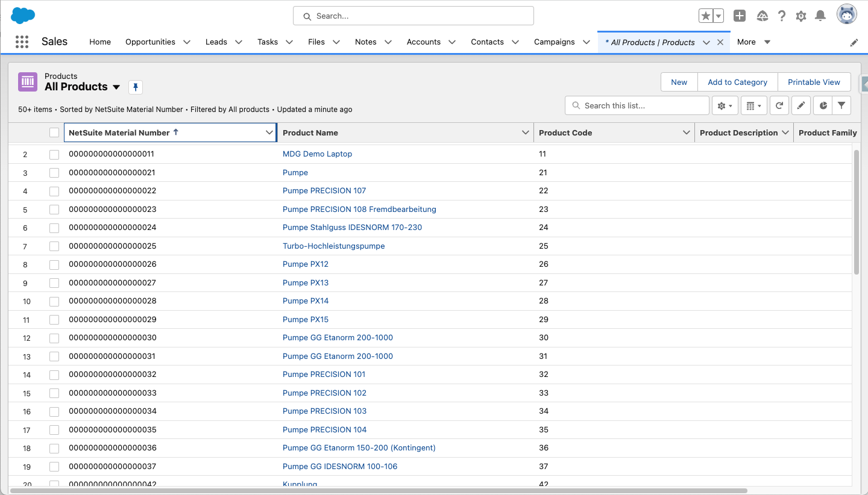
Task: Open the More navigation menu
Action: (x=753, y=42)
